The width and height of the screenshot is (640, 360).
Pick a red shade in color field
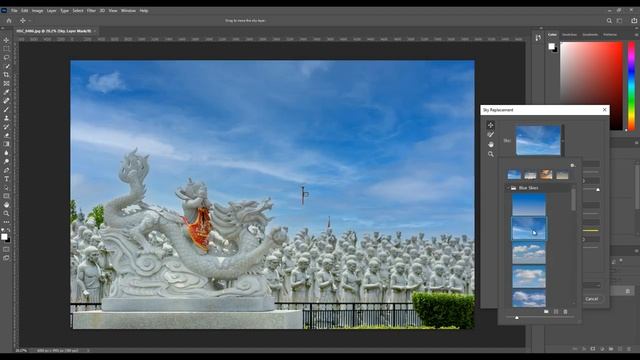591,87
